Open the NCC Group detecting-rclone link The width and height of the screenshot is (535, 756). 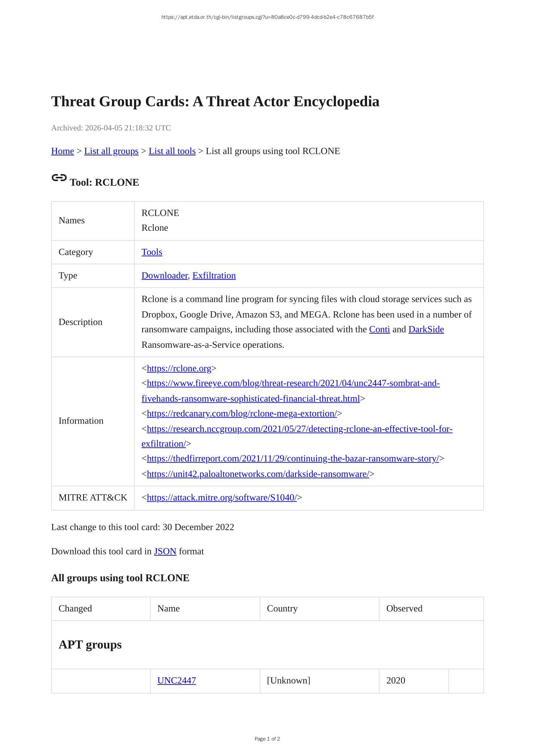click(299, 429)
